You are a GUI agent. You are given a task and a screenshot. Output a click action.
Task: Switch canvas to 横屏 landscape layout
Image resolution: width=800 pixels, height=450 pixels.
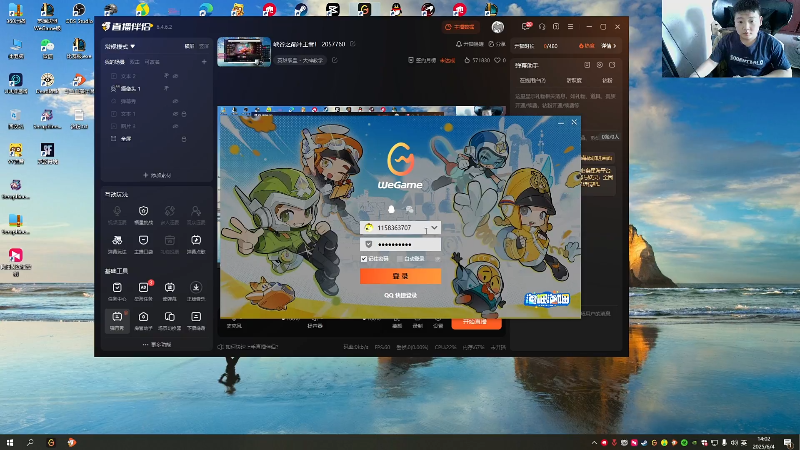click(189, 46)
